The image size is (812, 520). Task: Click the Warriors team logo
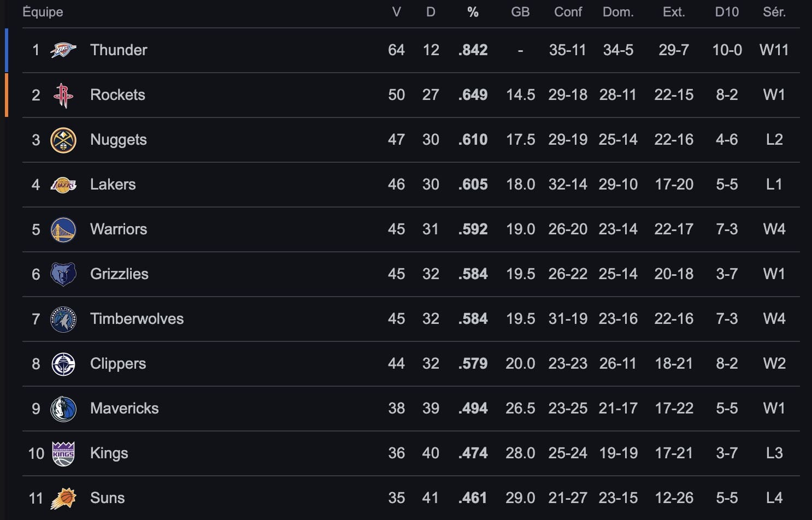click(x=63, y=229)
